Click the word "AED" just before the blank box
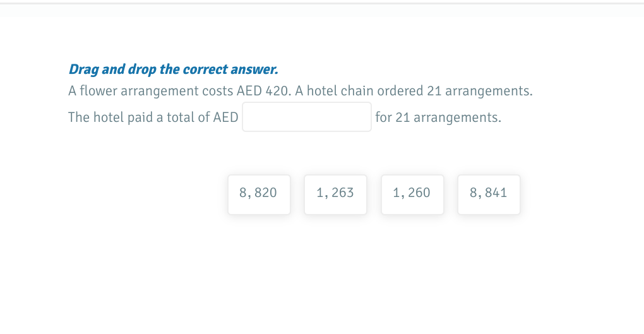 225,118
